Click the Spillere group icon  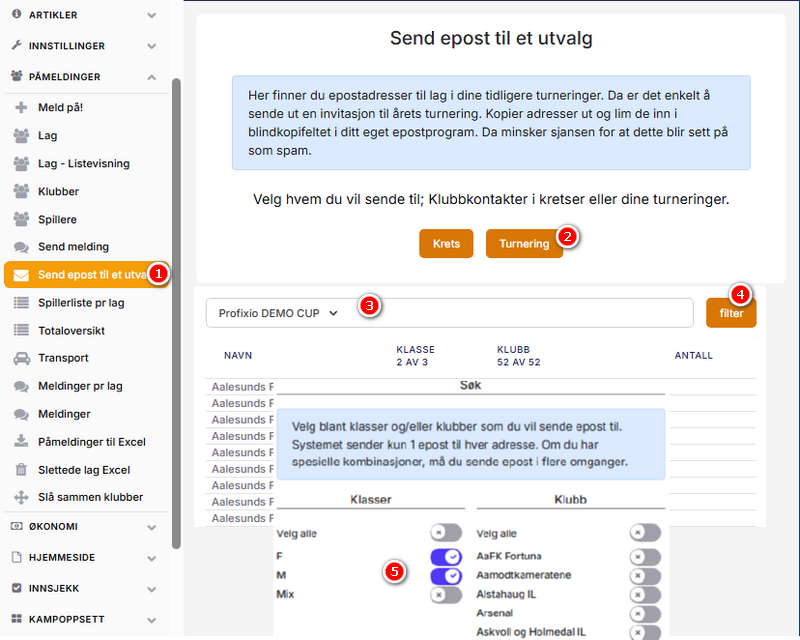click(21, 219)
